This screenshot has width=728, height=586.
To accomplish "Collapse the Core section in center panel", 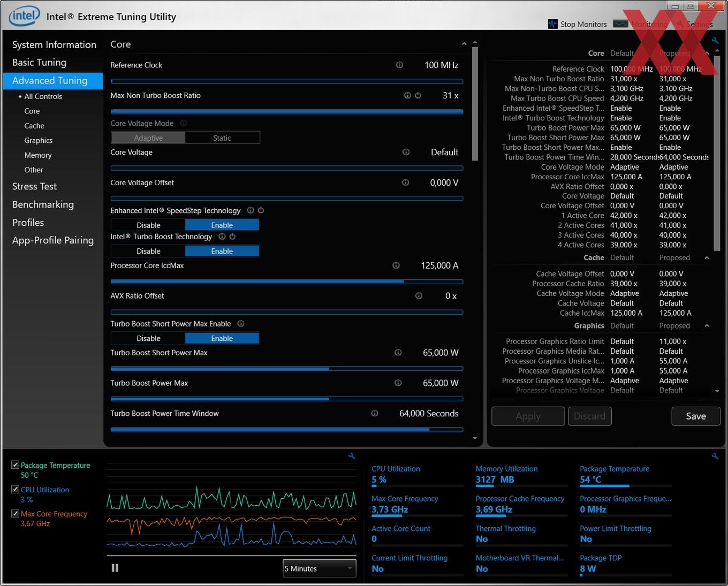I will [x=464, y=44].
